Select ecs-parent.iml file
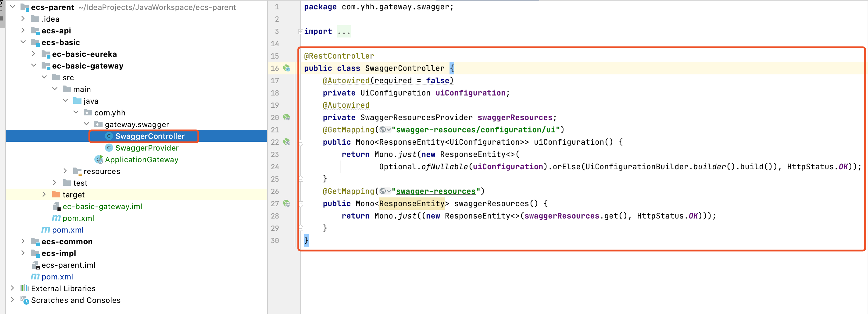The height and width of the screenshot is (314, 868). point(68,265)
